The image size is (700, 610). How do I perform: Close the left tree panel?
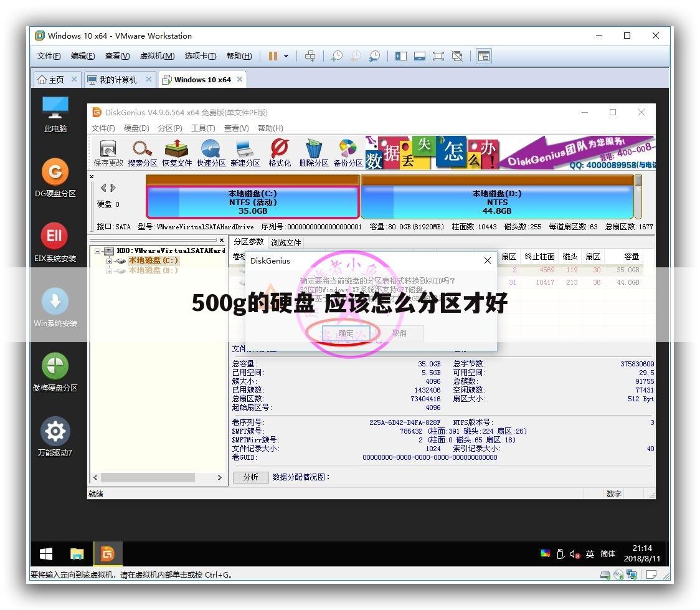[x=222, y=241]
